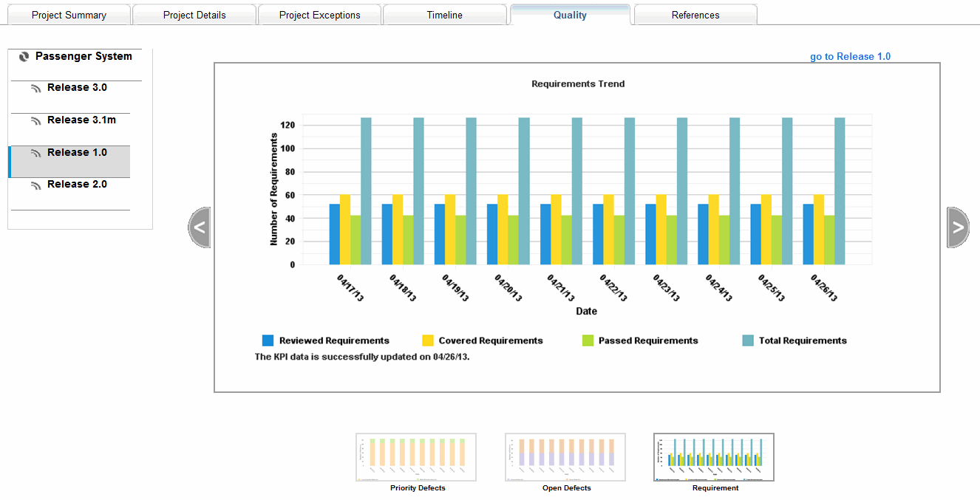
Task: Click the Release 3.0 feed icon
Action: click(35, 89)
